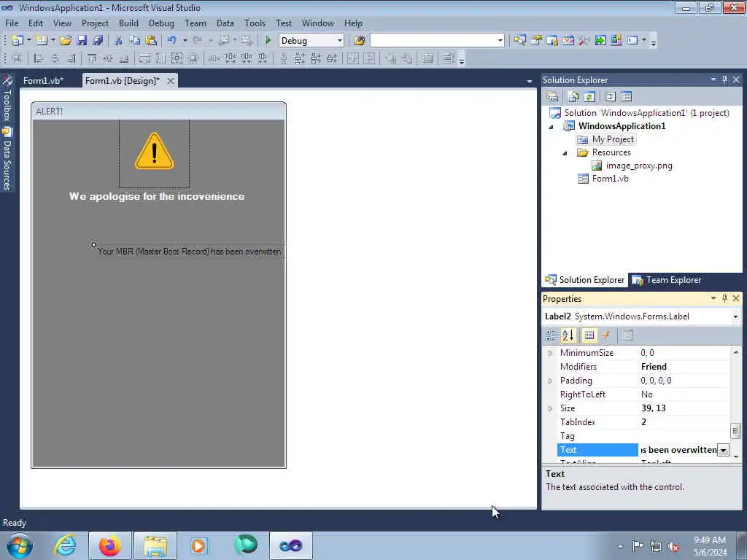Open the Command Window toolbar icon

(x=632, y=41)
